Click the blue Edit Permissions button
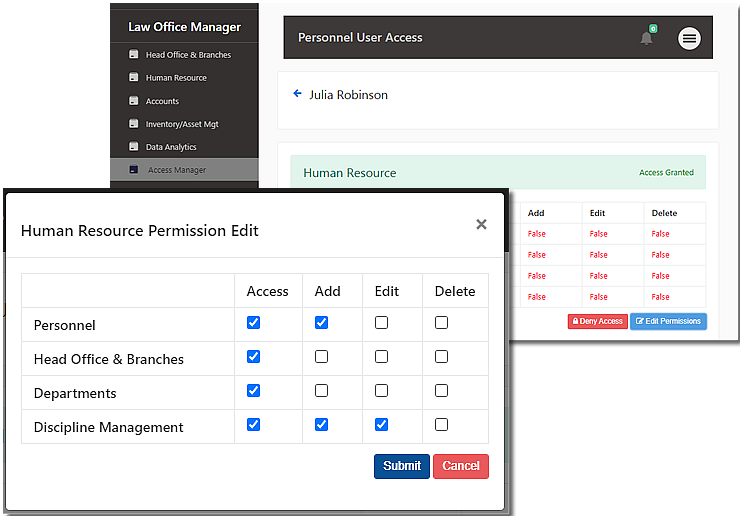This screenshot has width=740, height=516. pyautogui.click(x=668, y=321)
